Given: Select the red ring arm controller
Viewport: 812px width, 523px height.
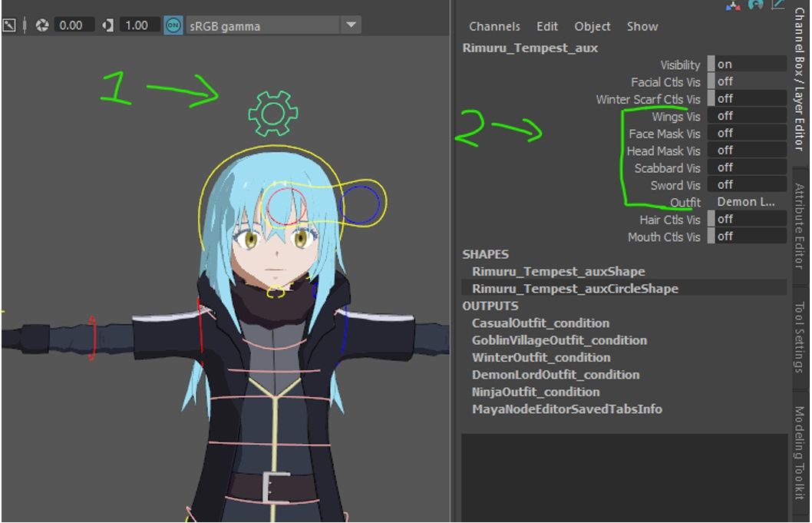Looking at the screenshot, I should (x=91, y=338).
